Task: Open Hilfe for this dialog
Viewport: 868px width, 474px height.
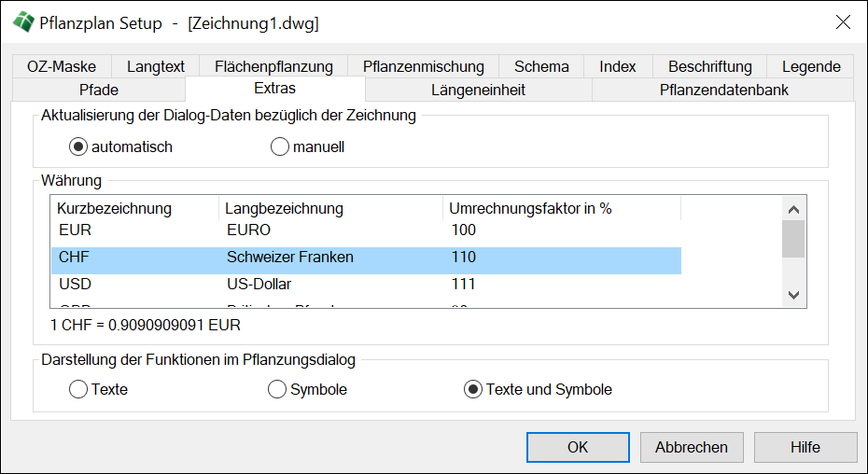Action: (x=805, y=447)
